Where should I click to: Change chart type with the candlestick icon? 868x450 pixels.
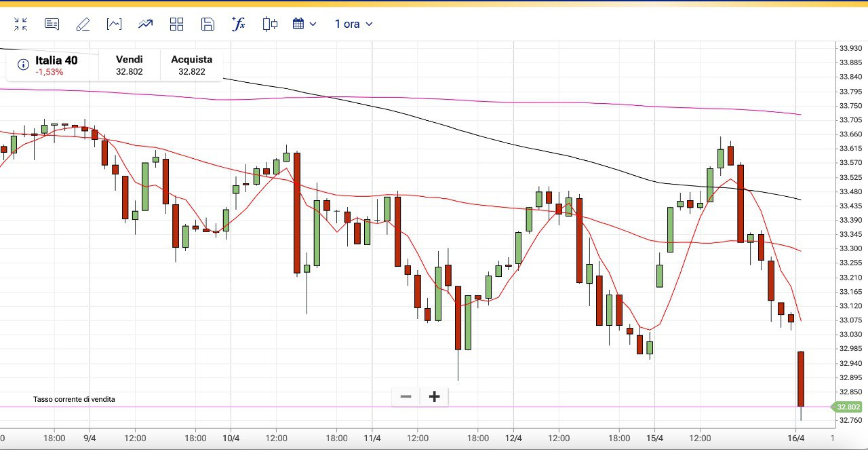[x=270, y=24]
